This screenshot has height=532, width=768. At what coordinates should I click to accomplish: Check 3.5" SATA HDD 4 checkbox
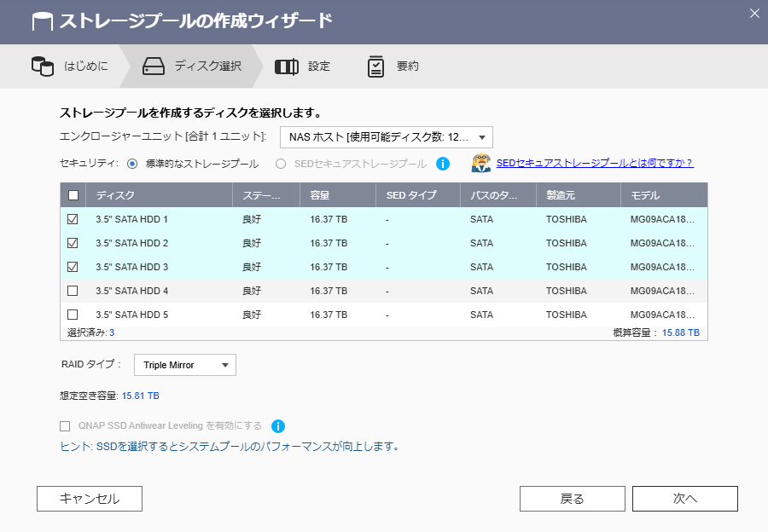[73, 291]
